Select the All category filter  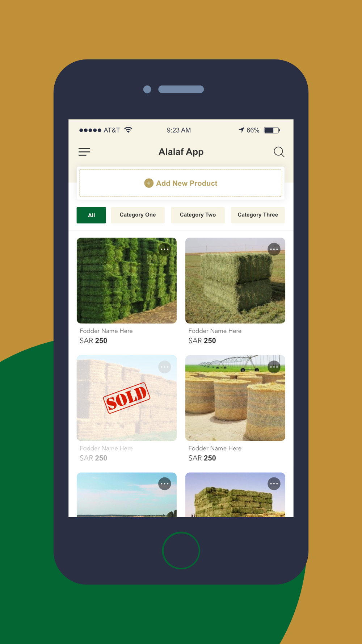(91, 215)
